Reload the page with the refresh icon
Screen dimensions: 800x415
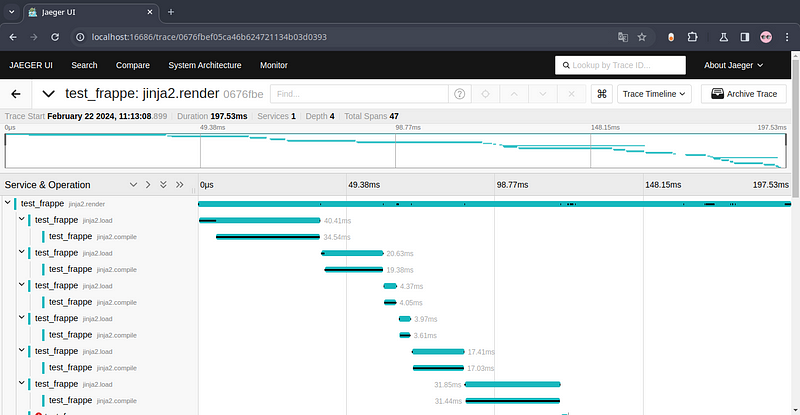pyautogui.click(x=57, y=37)
